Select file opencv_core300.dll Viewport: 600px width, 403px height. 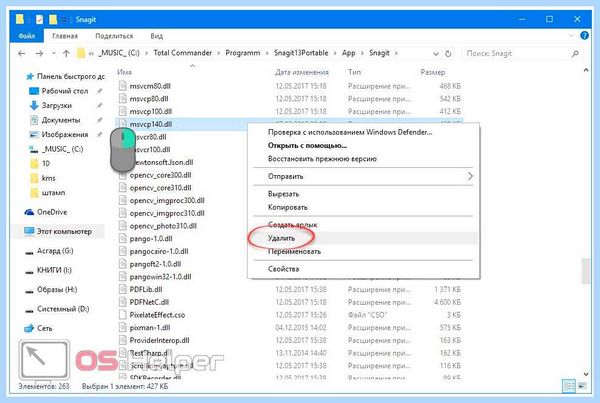[x=160, y=175]
